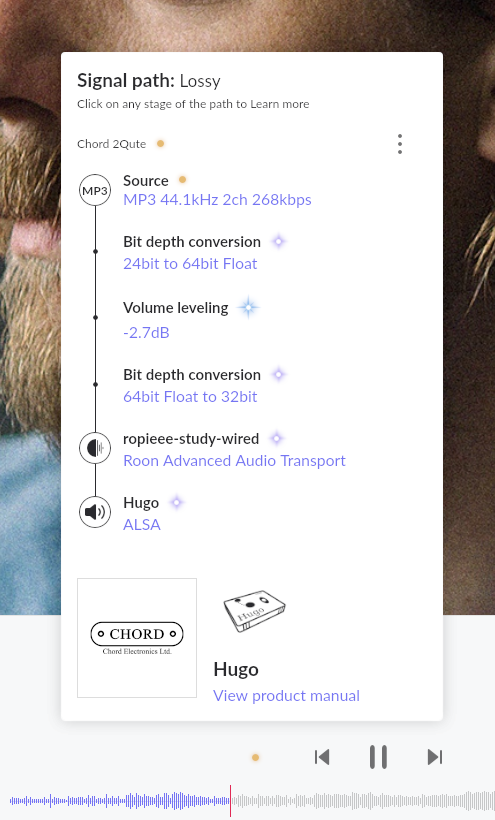
Task: Click the ALSA link under Hugo
Action: [x=142, y=525]
